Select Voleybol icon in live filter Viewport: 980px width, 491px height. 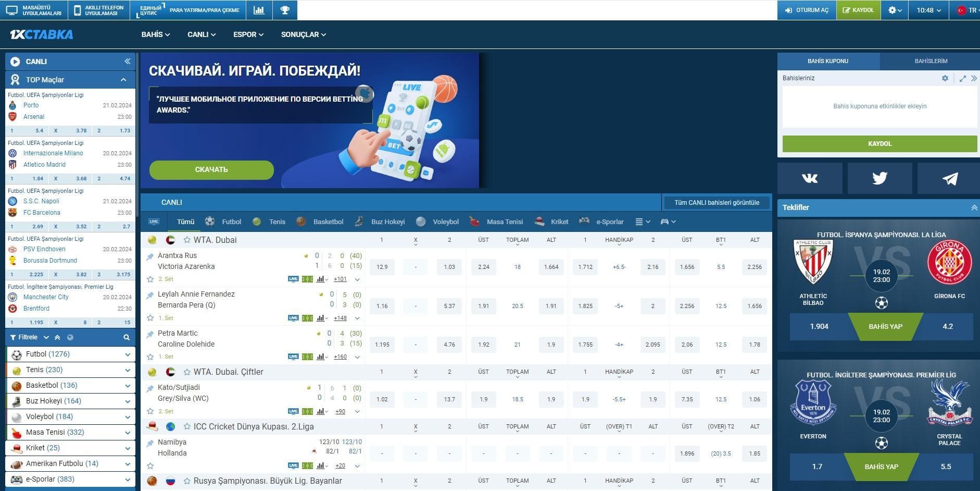(421, 222)
